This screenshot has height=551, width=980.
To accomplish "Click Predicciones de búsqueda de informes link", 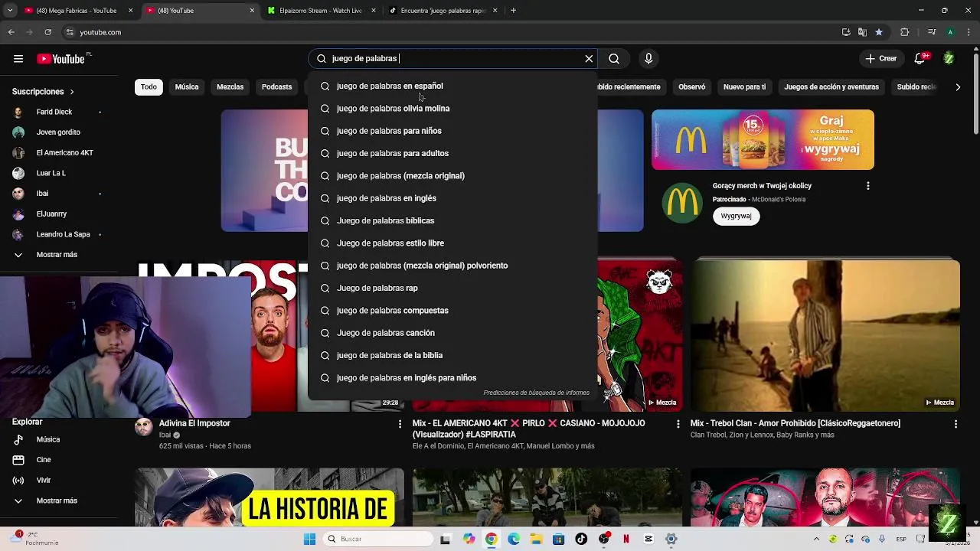I will [x=536, y=393].
